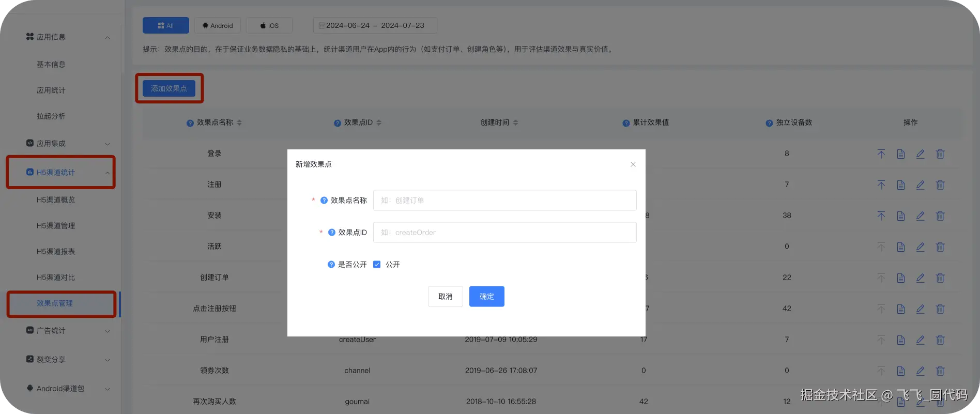The image size is (980, 414).
Task: Click help icon beside 效果点名称 table header
Action: click(190, 123)
